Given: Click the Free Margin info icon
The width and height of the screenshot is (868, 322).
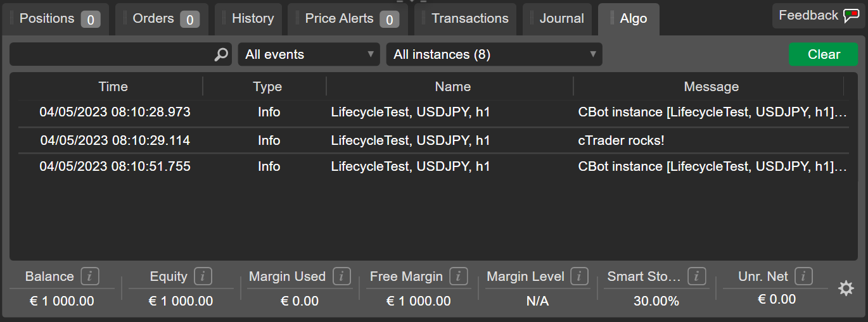Looking at the screenshot, I should [459, 276].
